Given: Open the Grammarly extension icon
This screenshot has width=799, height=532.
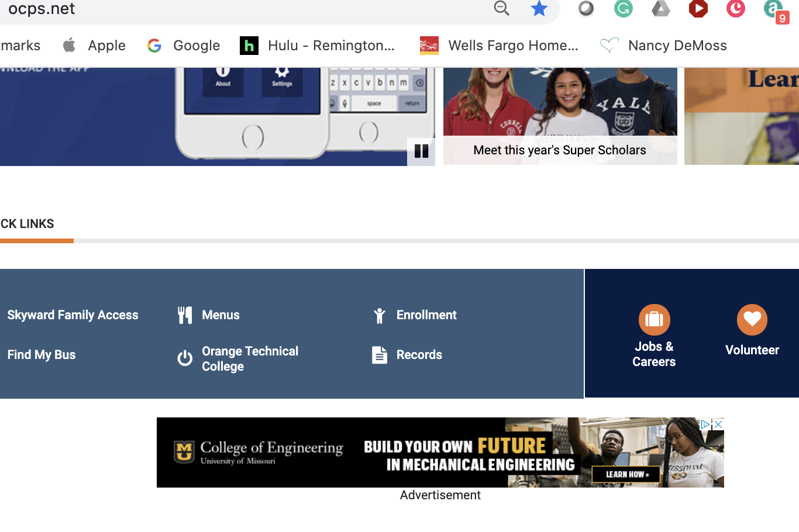Looking at the screenshot, I should (623, 8).
